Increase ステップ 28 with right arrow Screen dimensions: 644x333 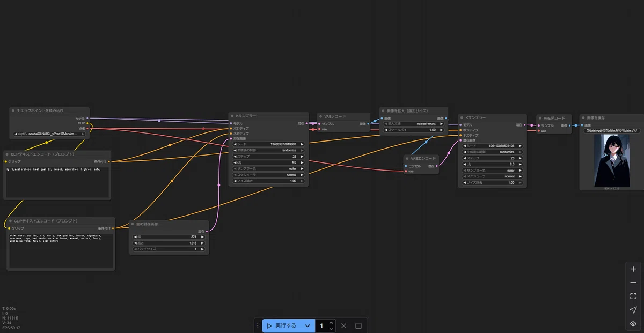coord(302,156)
